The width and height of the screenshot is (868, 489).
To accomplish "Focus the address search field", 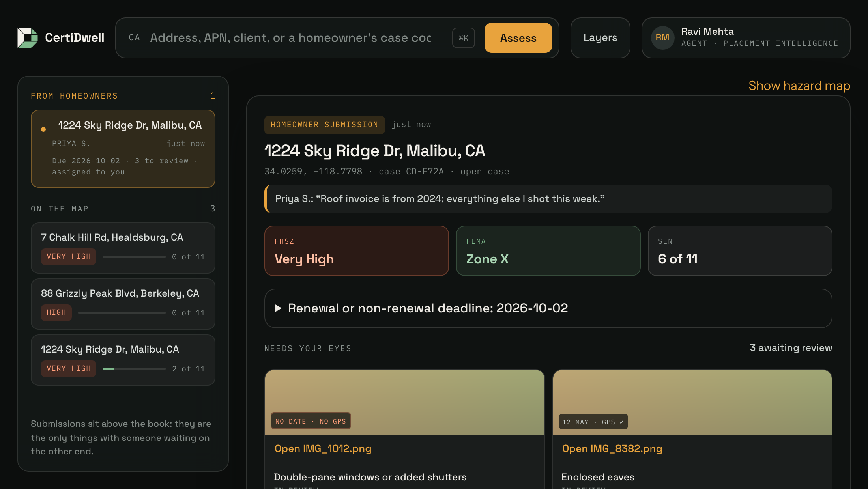I will pyautogui.click(x=290, y=38).
